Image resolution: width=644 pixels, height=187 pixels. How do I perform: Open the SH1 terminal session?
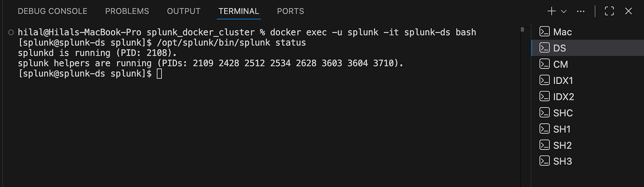[x=561, y=129]
